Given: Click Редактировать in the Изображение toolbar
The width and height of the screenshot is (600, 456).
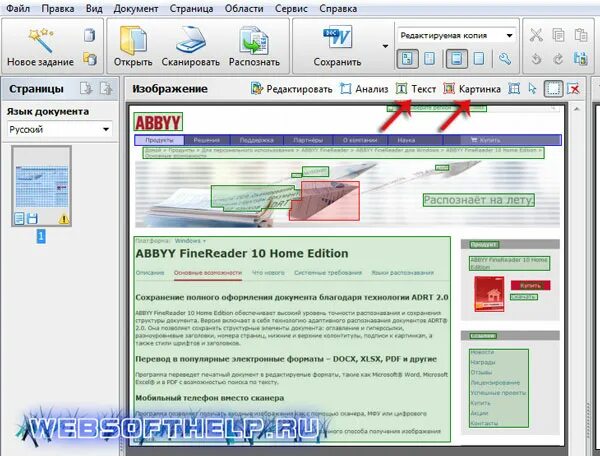Looking at the screenshot, I should (x=292, y=89).
